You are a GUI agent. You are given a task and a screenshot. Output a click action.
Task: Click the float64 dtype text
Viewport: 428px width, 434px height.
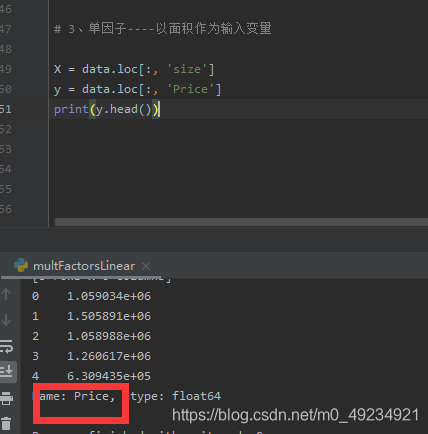click(x=196, y=396)
